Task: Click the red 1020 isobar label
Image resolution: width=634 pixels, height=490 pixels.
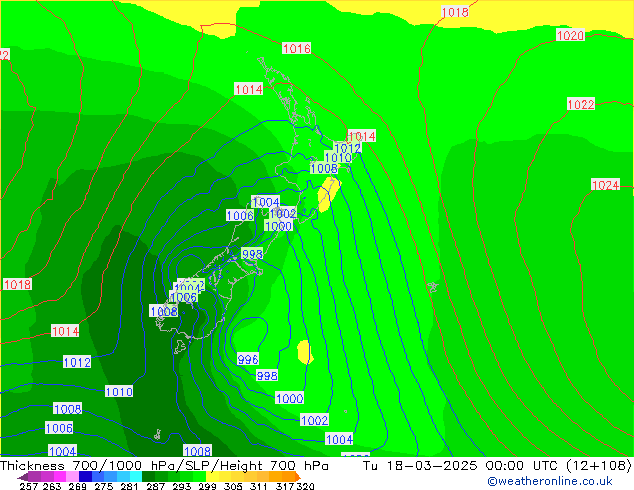Action: click(x=570, y=36)
